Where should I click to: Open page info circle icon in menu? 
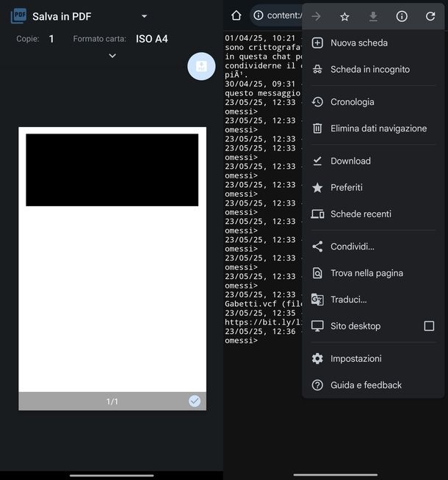coord(402,17)
